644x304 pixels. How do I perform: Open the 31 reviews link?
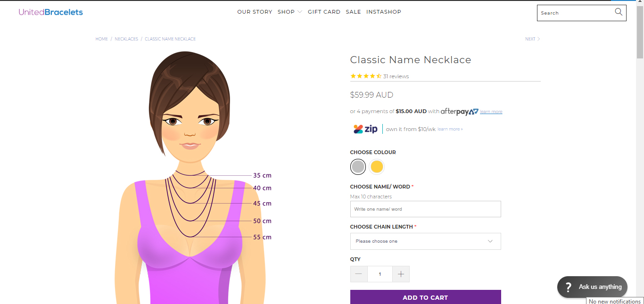pyautogui.click(x=396, y=76)
